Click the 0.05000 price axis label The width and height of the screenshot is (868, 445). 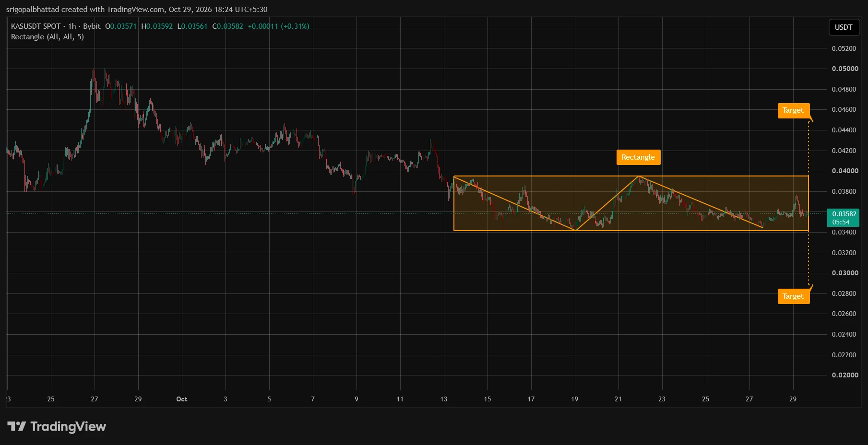845,69
